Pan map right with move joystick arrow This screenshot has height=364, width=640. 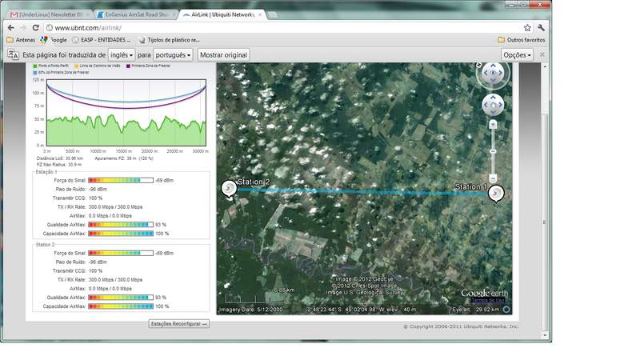[501, 105]
